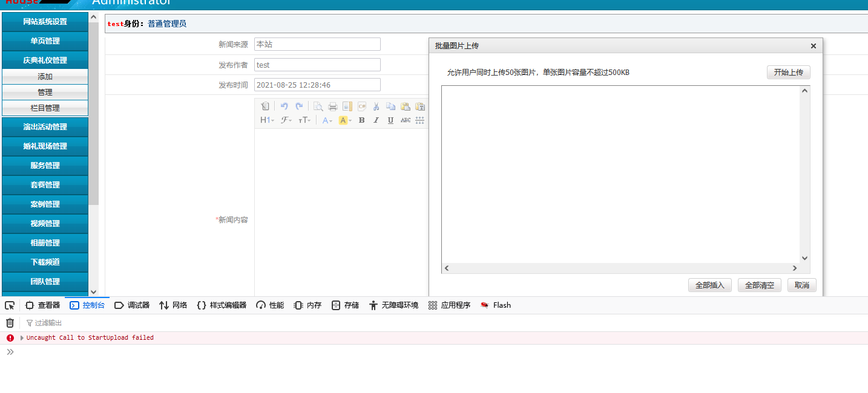
Task: Switch to the 网络 devtools tab
Action: (x=173, y=305)
